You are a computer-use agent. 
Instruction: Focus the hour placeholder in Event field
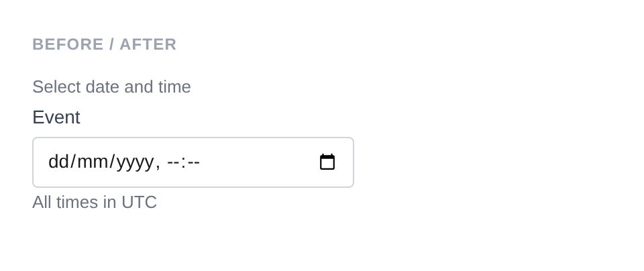coord(172,162)
